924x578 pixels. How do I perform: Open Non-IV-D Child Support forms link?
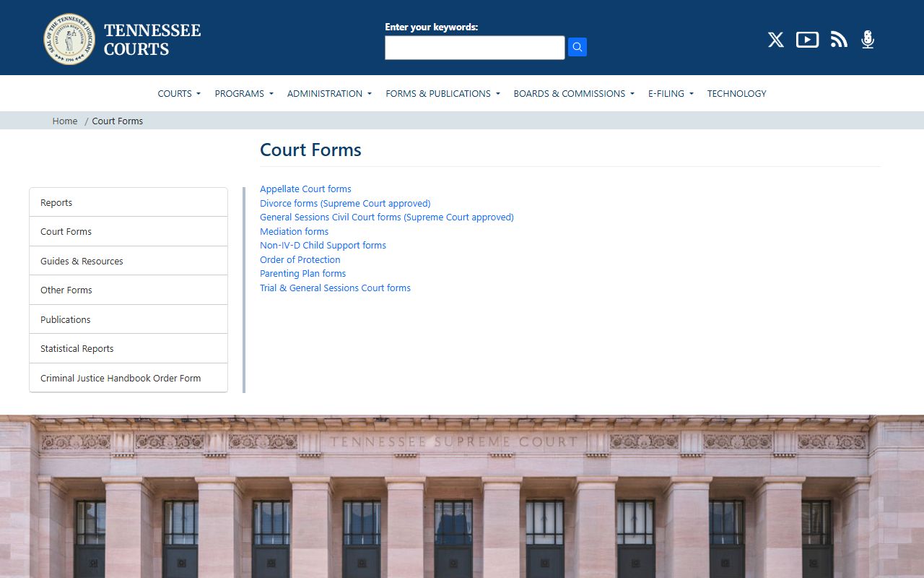[323, 245]
